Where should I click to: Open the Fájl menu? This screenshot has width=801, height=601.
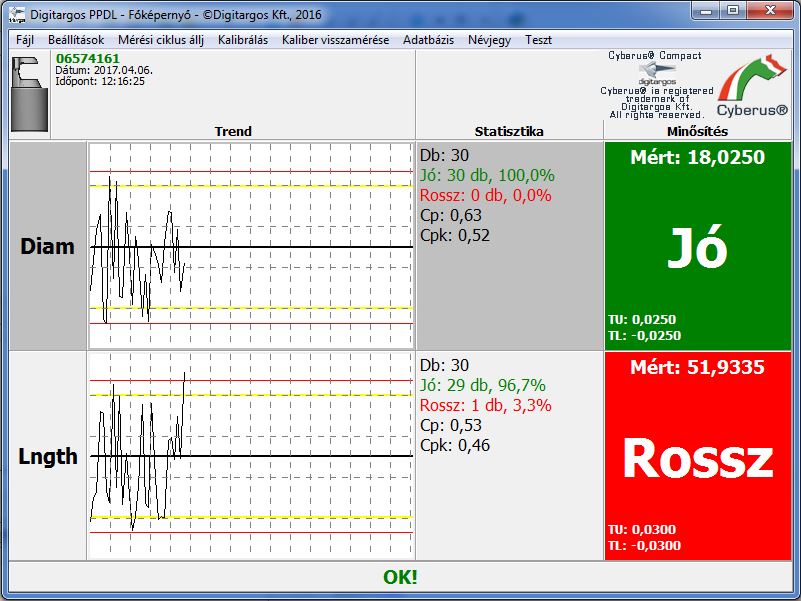point(25,40)
